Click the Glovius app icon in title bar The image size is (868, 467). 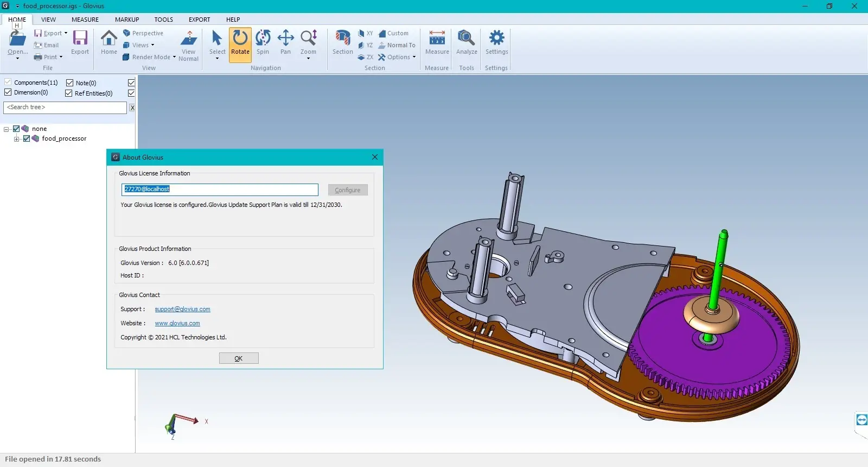pyautogui.click(x=6, y=5)
